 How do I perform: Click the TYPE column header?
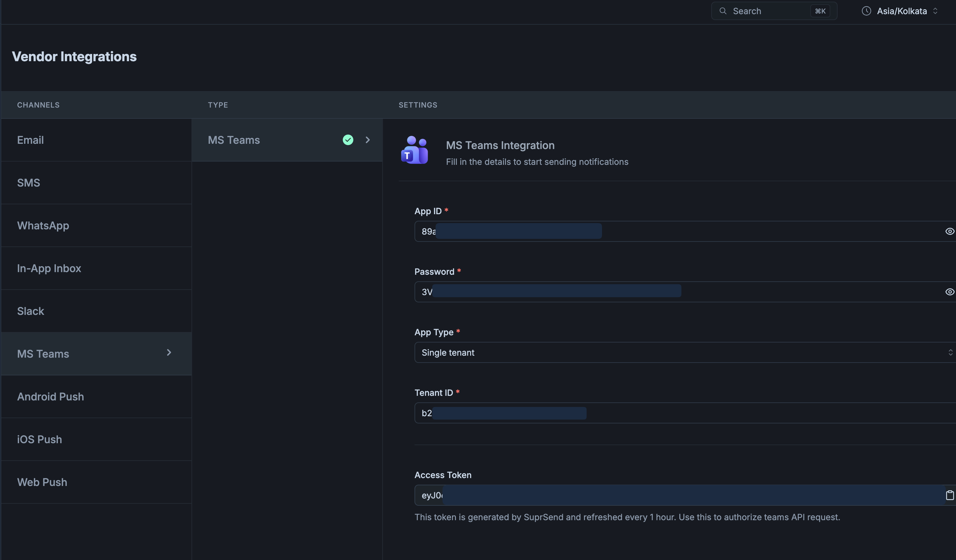tap(218, 105)
